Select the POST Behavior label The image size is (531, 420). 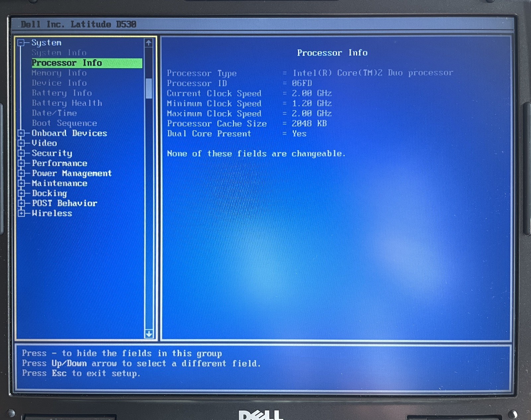[64, 203]
